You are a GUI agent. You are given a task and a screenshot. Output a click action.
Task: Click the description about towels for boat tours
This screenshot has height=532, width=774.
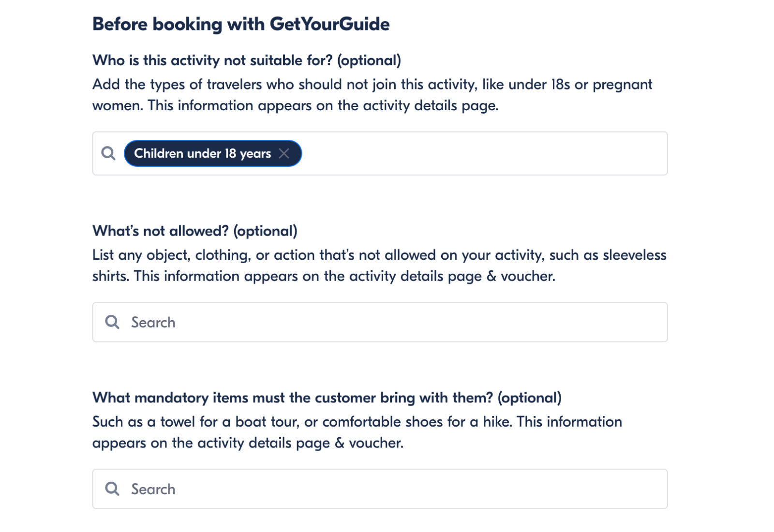357,432
